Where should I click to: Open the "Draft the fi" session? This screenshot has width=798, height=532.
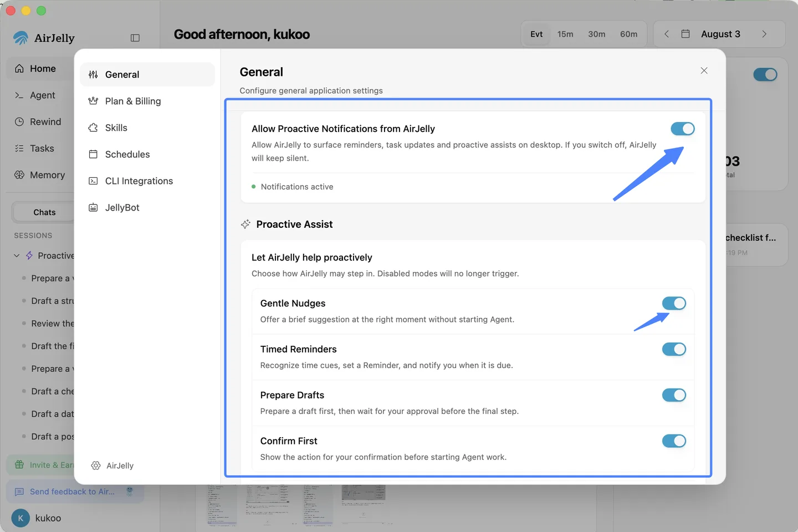click(53, 346)
